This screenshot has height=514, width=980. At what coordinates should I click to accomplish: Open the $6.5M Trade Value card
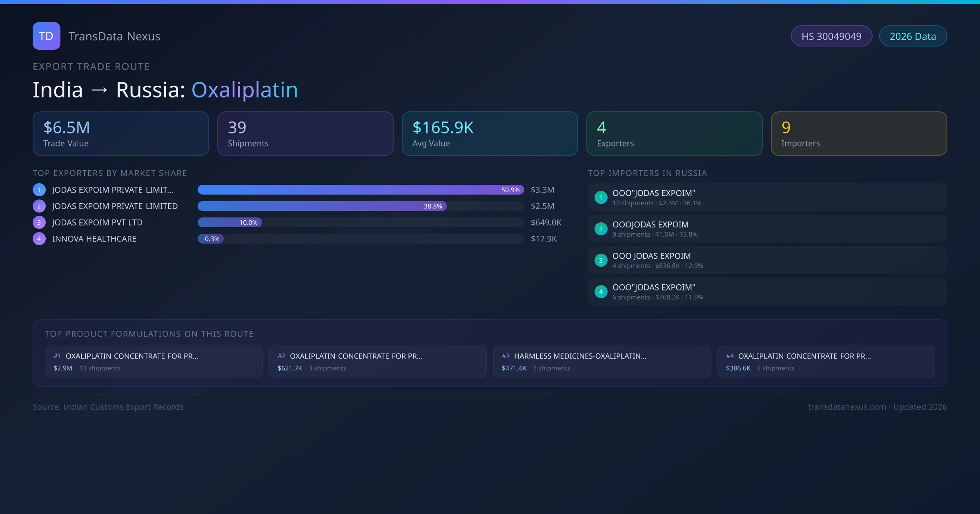pyautogui.click(x=120, y=133)
